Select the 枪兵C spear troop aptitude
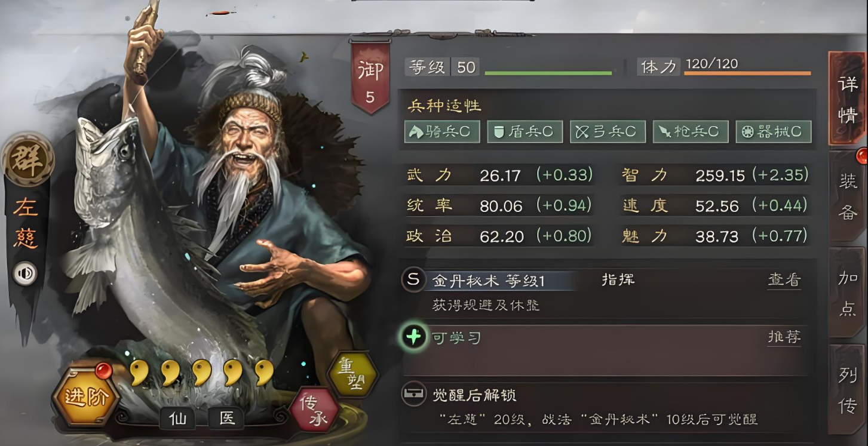The width and height of the screenshot is (868, 446). point(691,132)
